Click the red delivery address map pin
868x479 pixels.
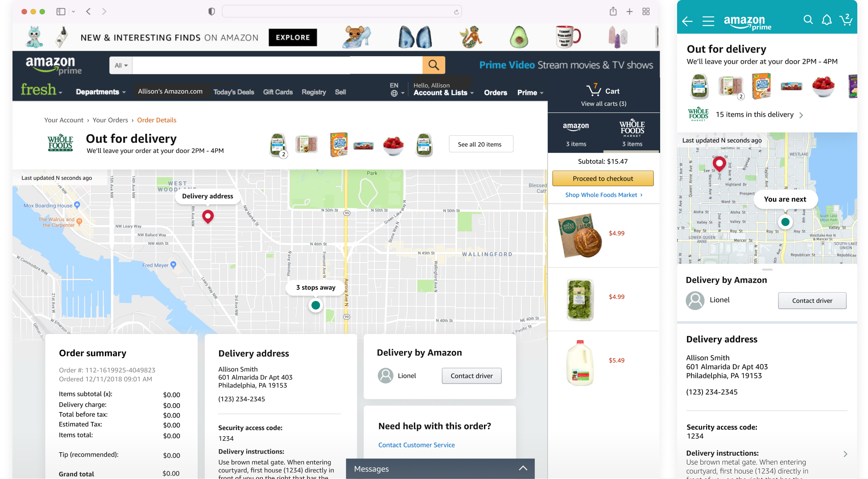208,216
